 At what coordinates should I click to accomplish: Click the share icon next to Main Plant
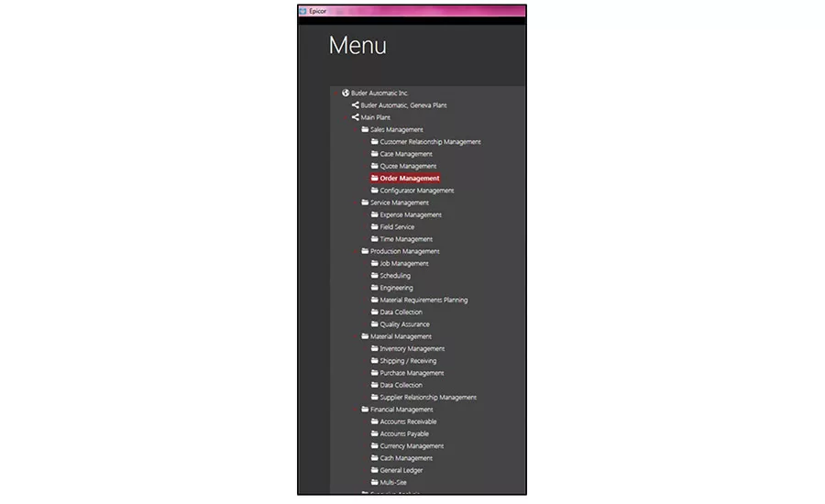[355, 117]
